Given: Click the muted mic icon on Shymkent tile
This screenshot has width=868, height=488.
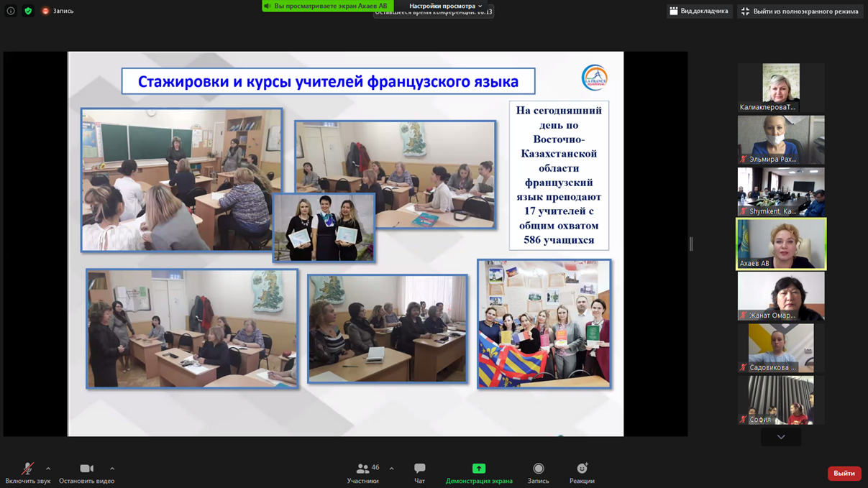Looking at the screenshot, I should pos(744,211).
